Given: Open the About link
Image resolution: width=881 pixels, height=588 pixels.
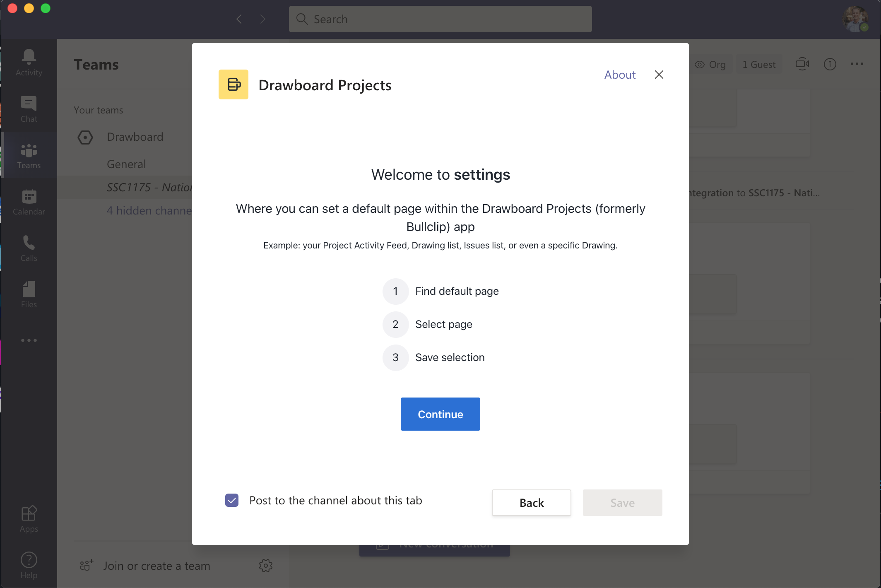Looking at the screenshot, I should pyautogui.click(x=620, y=75).
